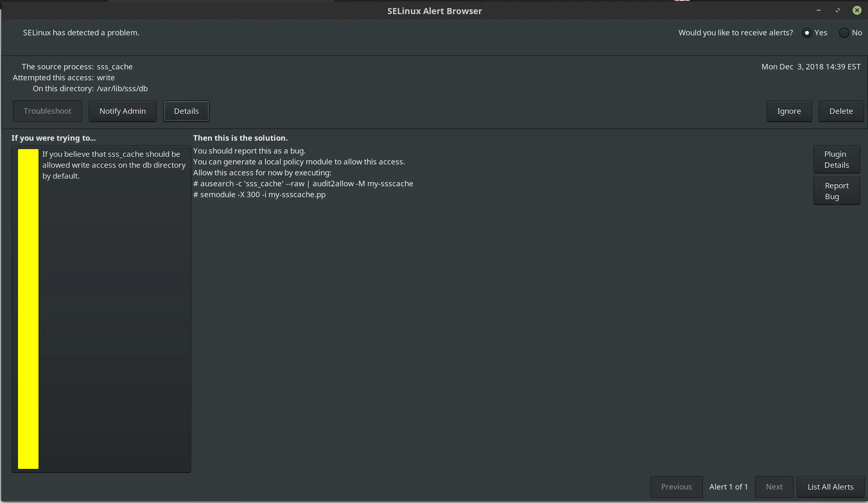The height and width of the screenshot is (503, 868).
Task: Go to the Next alert
Action: [774, 486]
